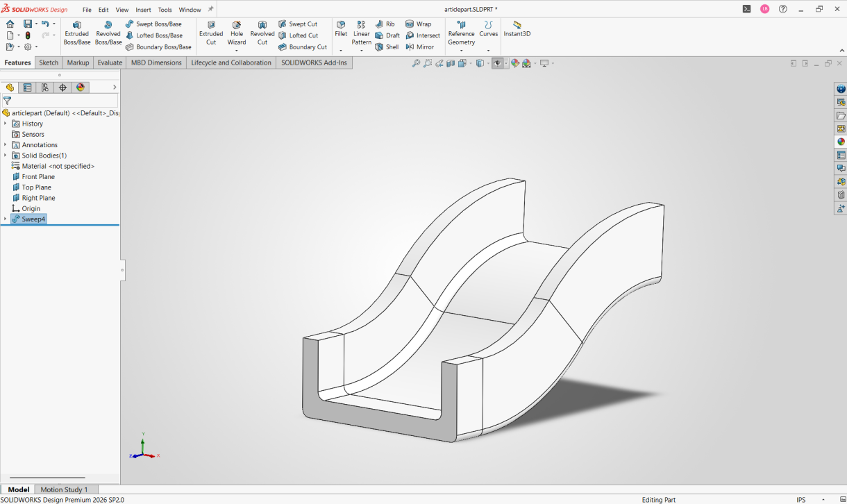The image size is (847, 504).
Task: Click the IPS unit system button
Action: point(801,499)
